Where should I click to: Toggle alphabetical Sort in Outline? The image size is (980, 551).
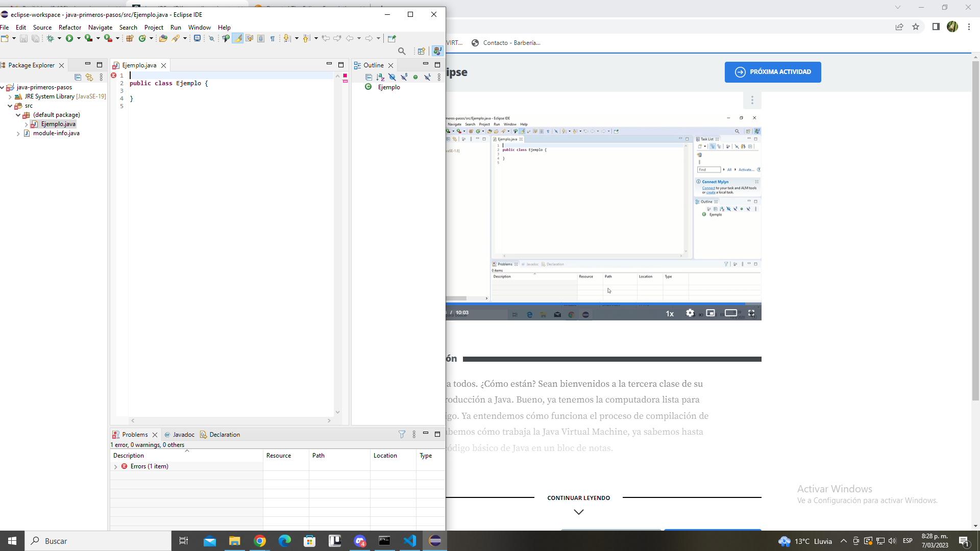click(380, 77)
